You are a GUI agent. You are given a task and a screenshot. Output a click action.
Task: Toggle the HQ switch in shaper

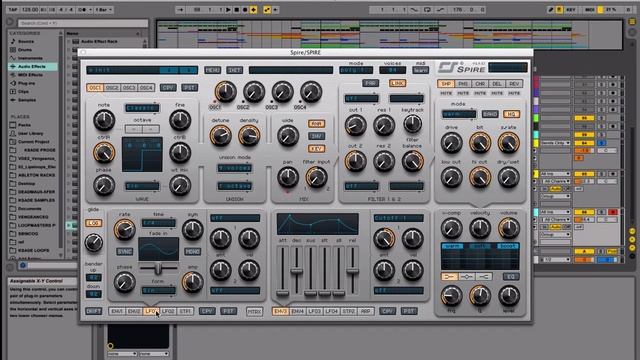[511, 114]
